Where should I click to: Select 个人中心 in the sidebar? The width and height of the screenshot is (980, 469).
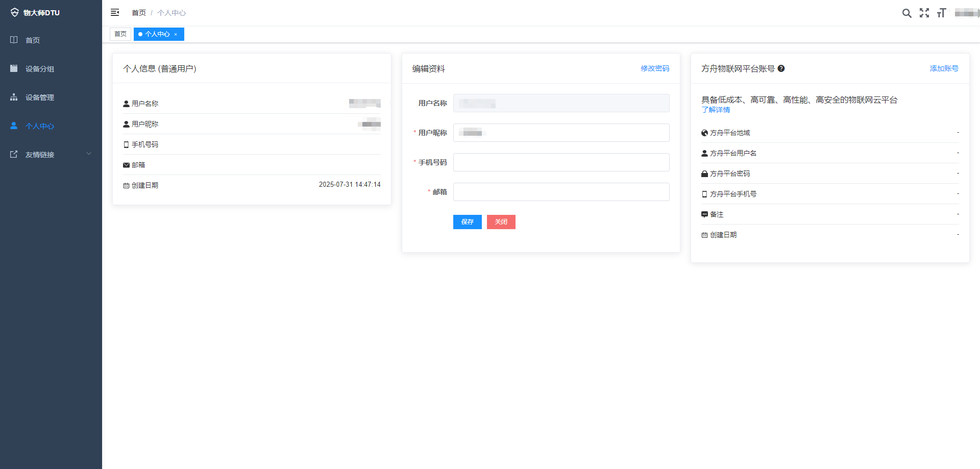point(40,126)
